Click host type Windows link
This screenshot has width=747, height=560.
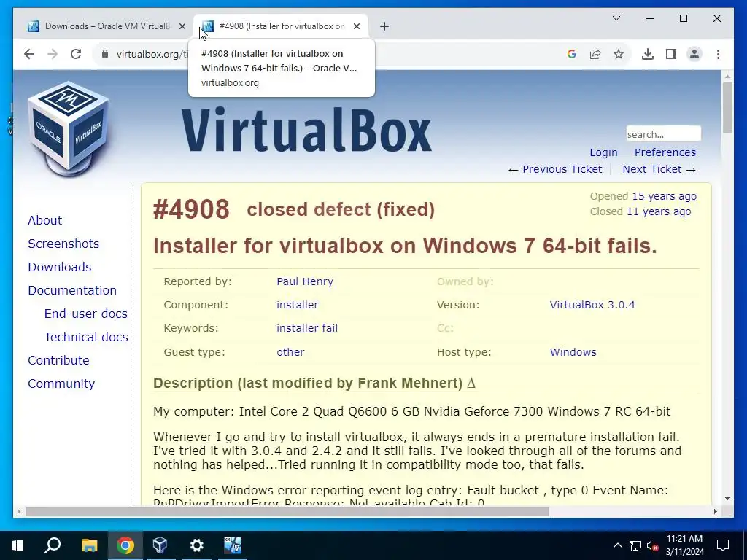(573, 352)
